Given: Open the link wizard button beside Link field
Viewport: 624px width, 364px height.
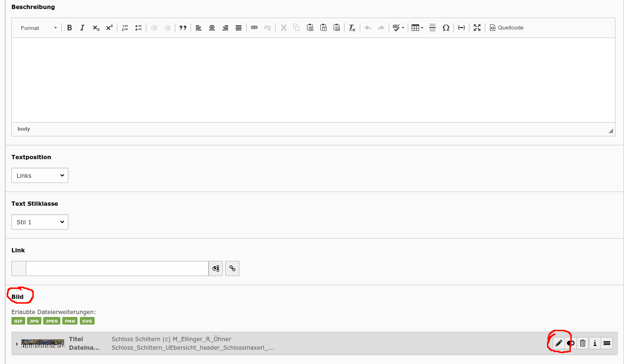Looking at the screenshot, I should (x=232, y=268).
